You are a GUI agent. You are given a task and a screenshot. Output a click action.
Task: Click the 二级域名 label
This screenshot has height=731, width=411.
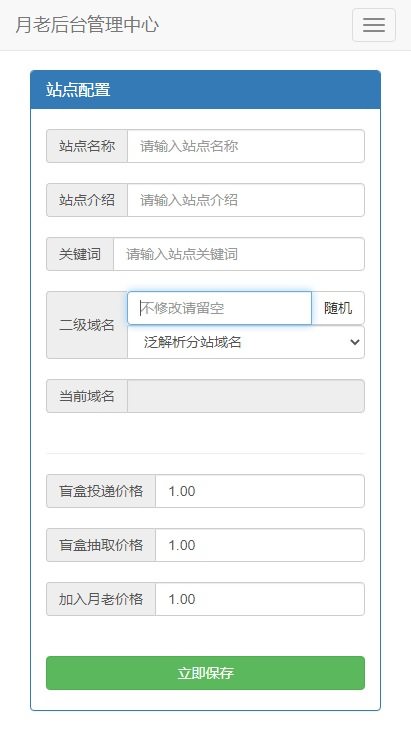pyautogui.click(x=87, y=325)
